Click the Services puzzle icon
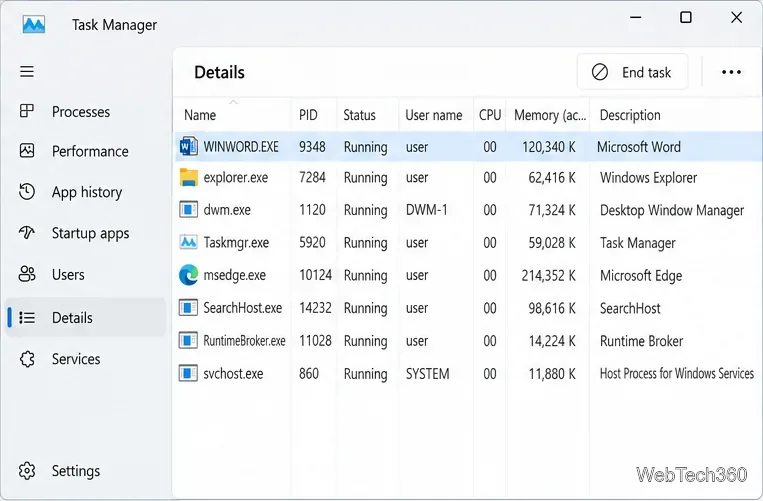The width and height of the screenshot is (763, 501). pyautogui.click(x=27, y=359)
